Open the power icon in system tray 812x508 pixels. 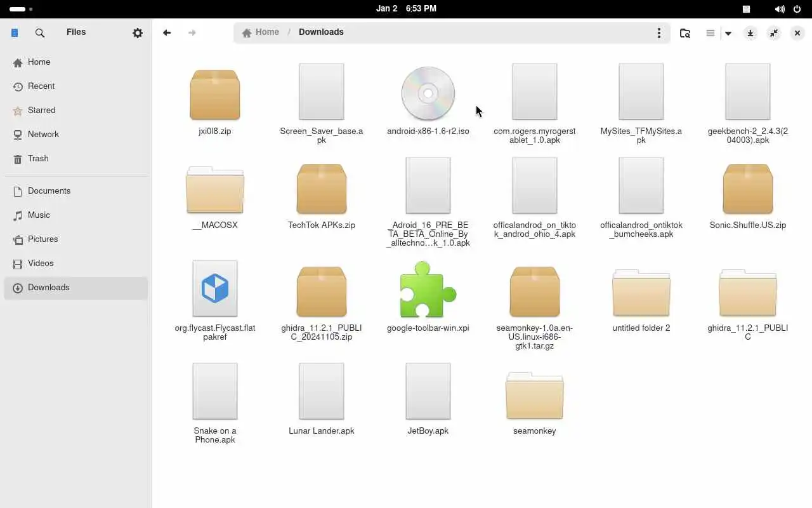click(797, 9)
